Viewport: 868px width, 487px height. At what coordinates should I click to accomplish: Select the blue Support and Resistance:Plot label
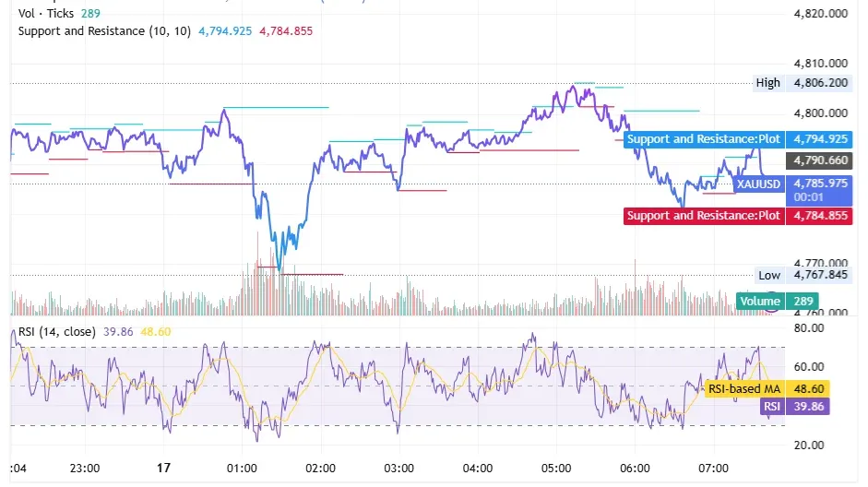coord(704,139)
